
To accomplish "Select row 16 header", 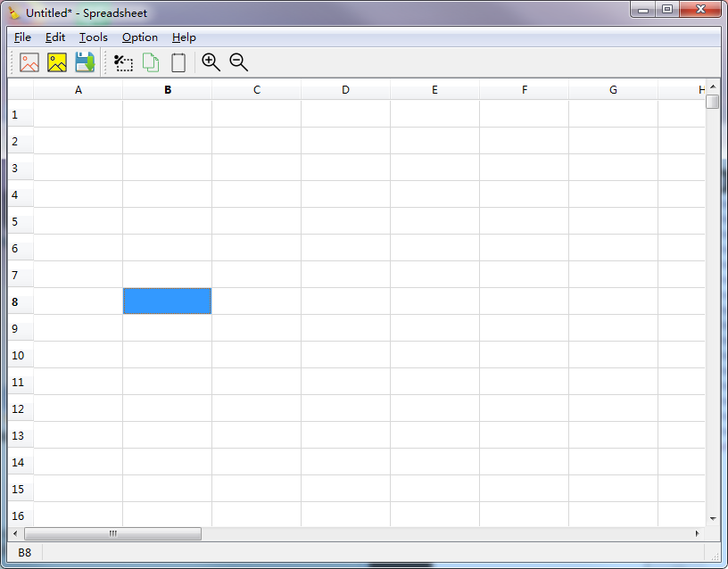I will (x=21, y=515).
